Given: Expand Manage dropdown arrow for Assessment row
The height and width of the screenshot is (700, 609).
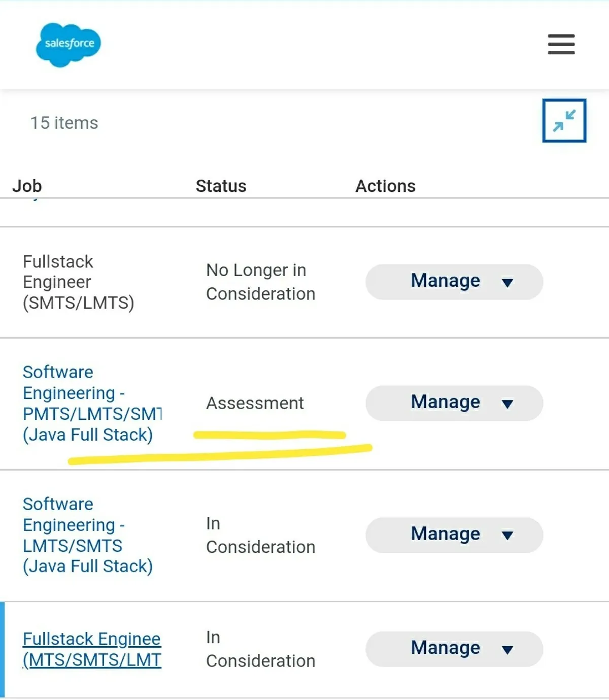Looking at the screenshot, I should click(x=507, y=404).
